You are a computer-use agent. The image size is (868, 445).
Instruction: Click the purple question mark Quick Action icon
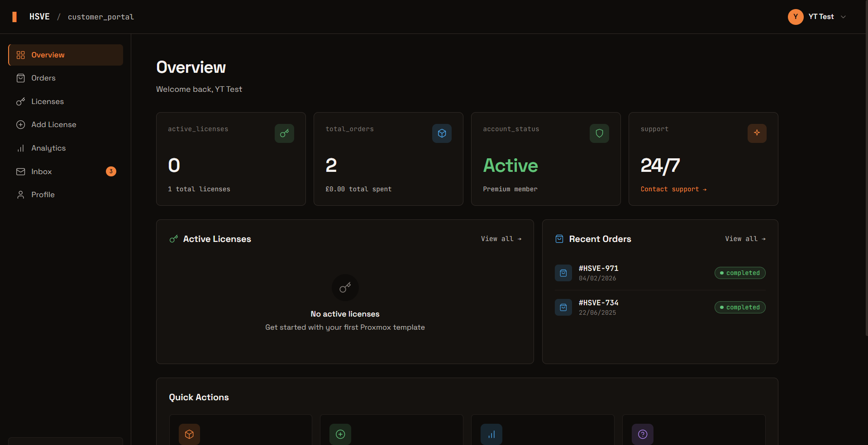pos(643,434)
